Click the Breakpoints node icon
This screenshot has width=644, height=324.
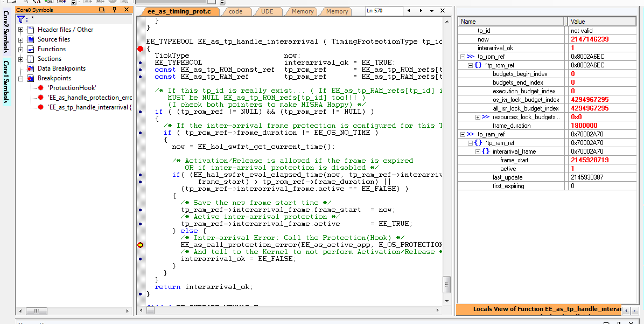pos(30,78)
